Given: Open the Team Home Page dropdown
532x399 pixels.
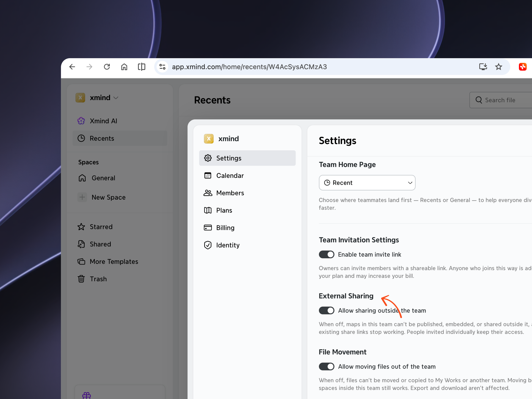Looking at the screenshot, I should pos(367,183).
